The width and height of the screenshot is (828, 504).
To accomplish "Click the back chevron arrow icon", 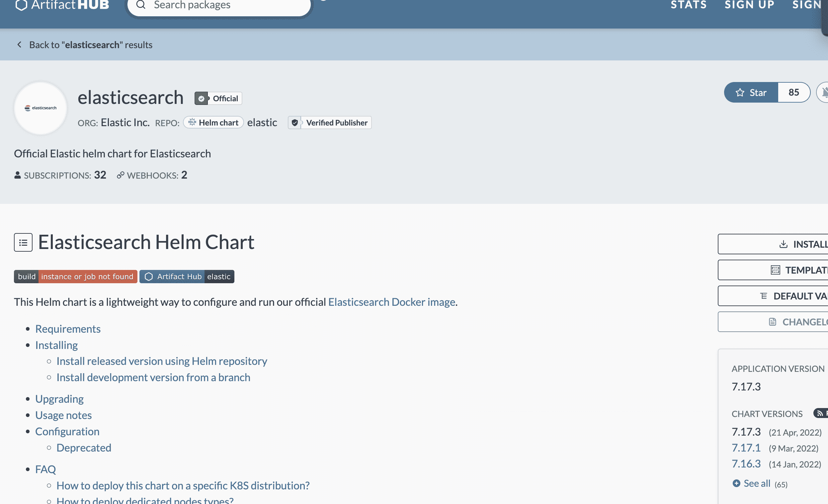I will [19, 44].
